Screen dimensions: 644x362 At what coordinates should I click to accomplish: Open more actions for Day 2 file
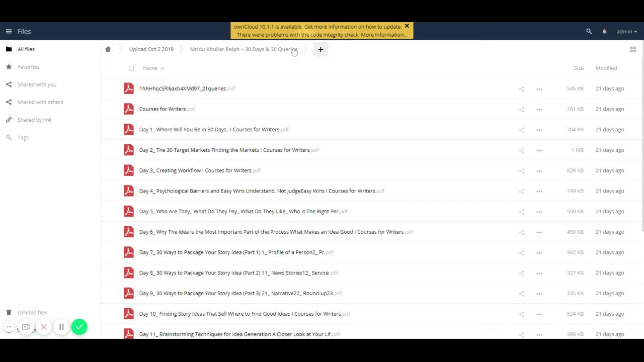539,150
